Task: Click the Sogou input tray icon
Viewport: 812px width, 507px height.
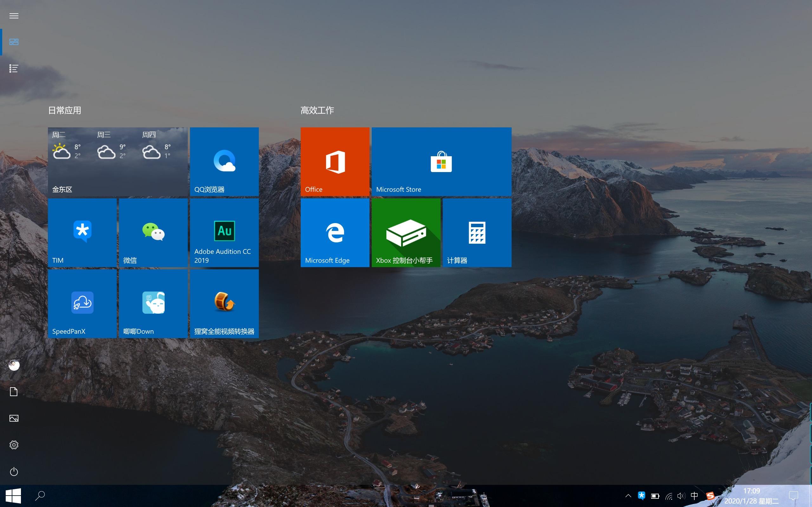Action: click(x=711, y=496)
